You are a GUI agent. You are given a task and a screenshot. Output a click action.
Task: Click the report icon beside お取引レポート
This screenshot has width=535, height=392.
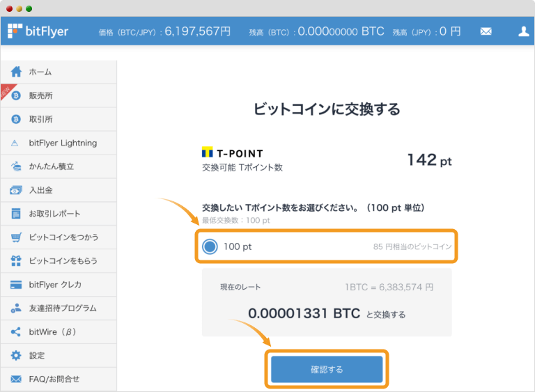pyautogui.click(x=16, y=214)
